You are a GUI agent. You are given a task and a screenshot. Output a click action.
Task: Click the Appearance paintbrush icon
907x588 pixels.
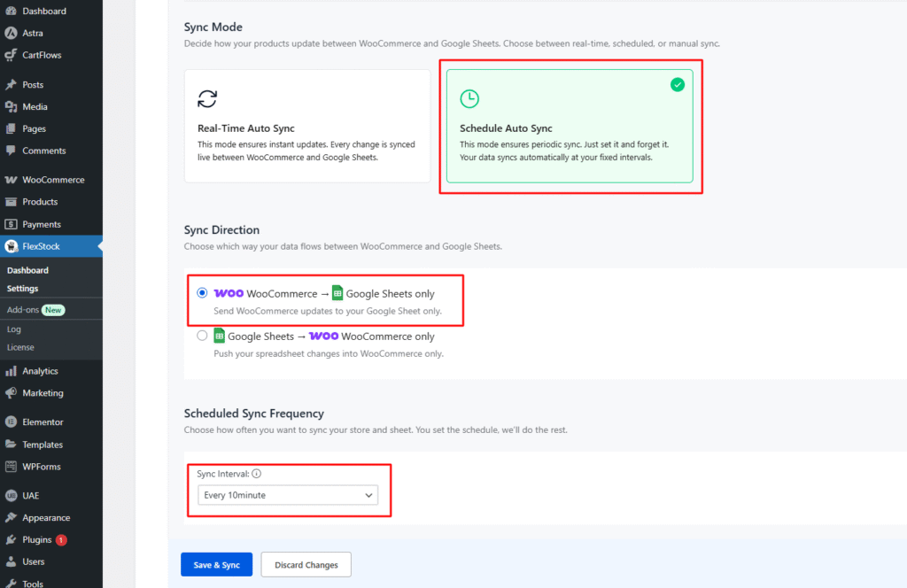pos(11,517)
